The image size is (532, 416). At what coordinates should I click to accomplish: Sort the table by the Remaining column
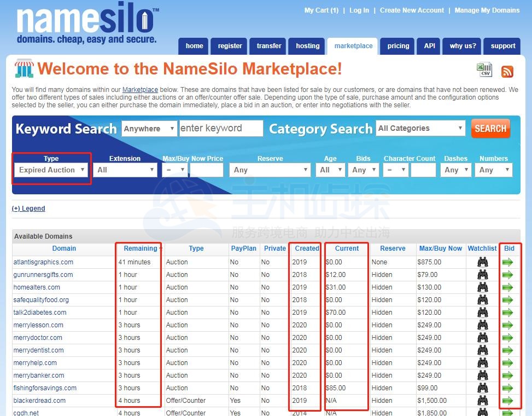[x=139, y=248]
